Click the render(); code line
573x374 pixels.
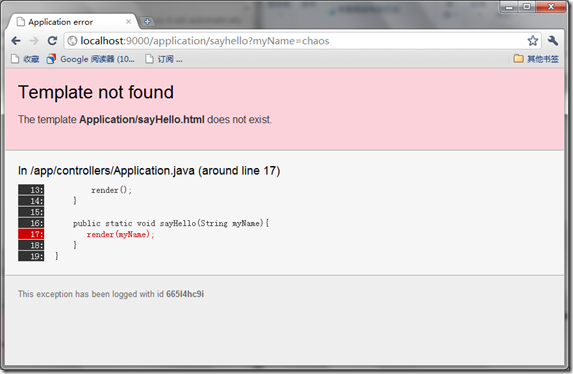click(x=111, y=190)
